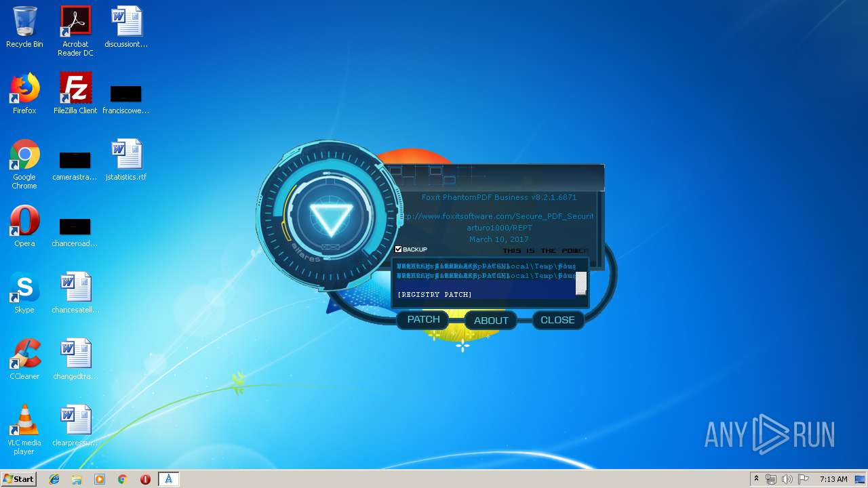Select the discussiont... Word document
This screenshot has width=868, height=488.
point(126,27)
